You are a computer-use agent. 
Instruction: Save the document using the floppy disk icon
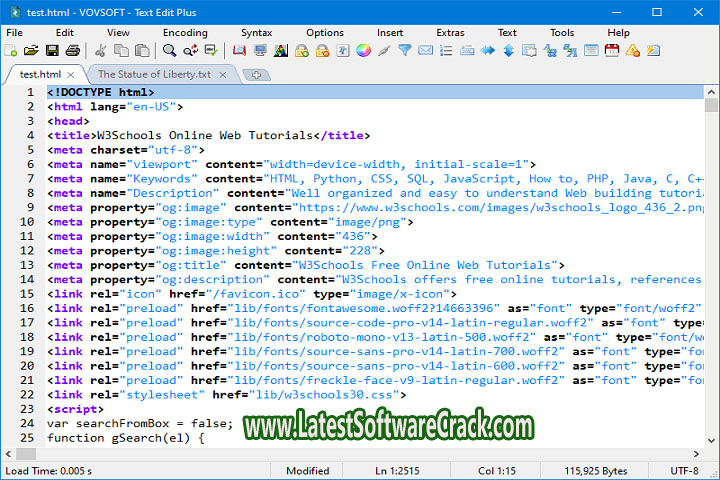(x=51, y=50)
